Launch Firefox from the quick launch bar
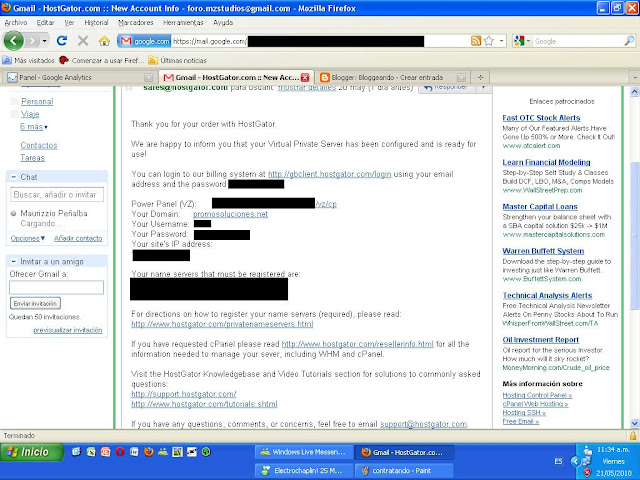The width and height of the screenshot is (640, 480). click(x=149, y=451)
